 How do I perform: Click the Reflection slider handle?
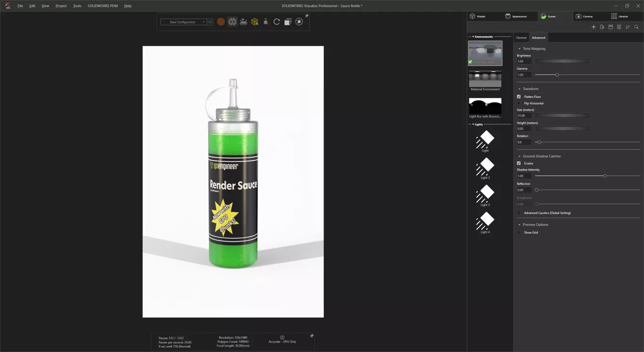(x=537, y=190)
